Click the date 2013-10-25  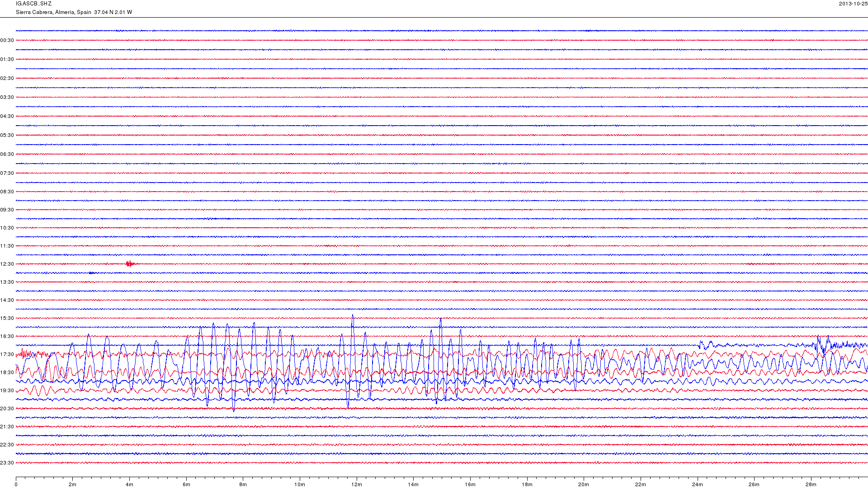point(853,4)
